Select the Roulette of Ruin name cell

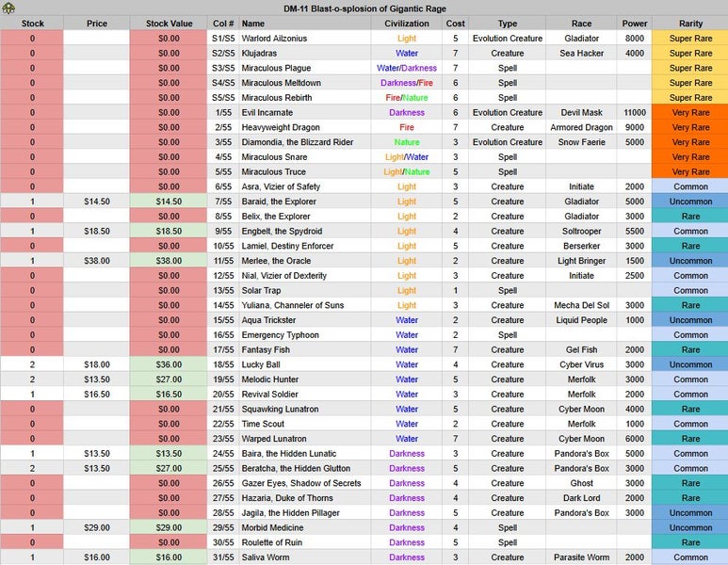coord(305,542)
